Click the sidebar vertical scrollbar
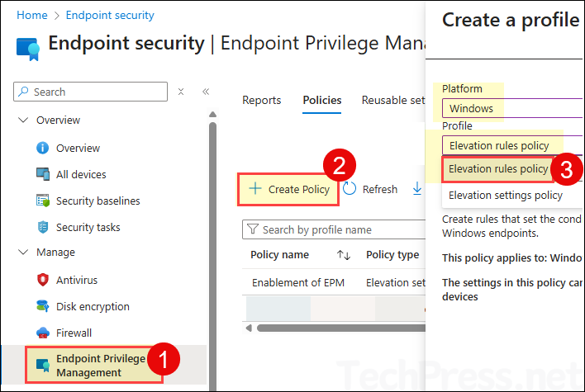 click(212, 257)
